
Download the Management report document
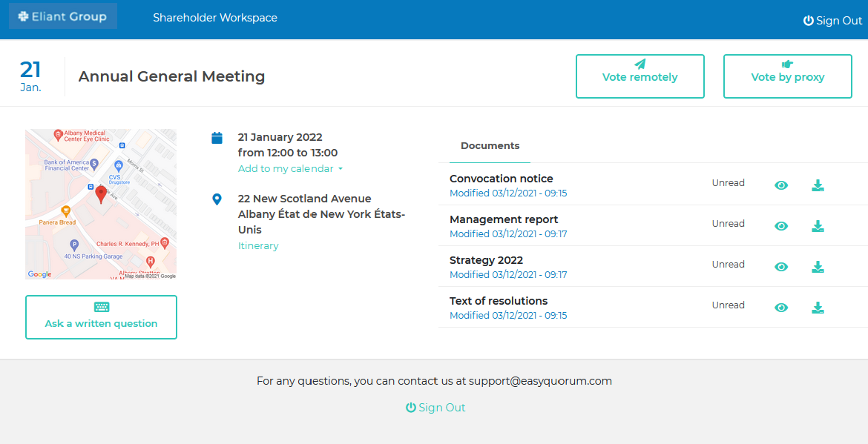(x=818, y=226)
